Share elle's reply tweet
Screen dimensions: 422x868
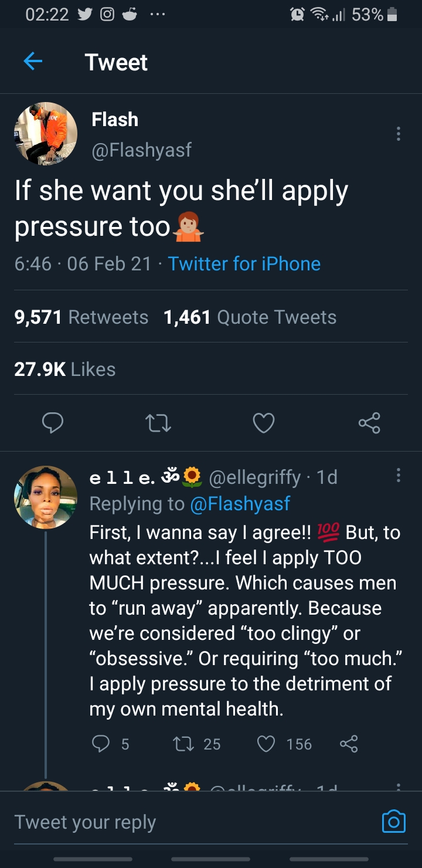click(348, 744)
